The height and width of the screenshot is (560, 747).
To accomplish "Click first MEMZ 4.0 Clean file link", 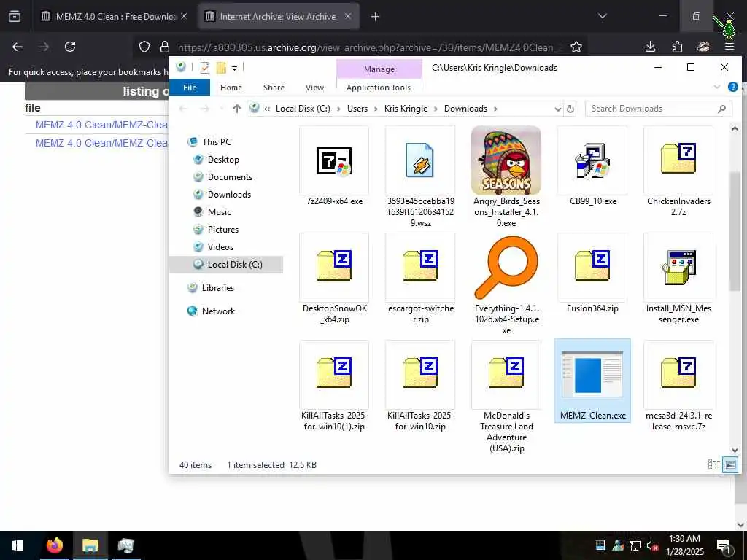I will tap(101, 125).
